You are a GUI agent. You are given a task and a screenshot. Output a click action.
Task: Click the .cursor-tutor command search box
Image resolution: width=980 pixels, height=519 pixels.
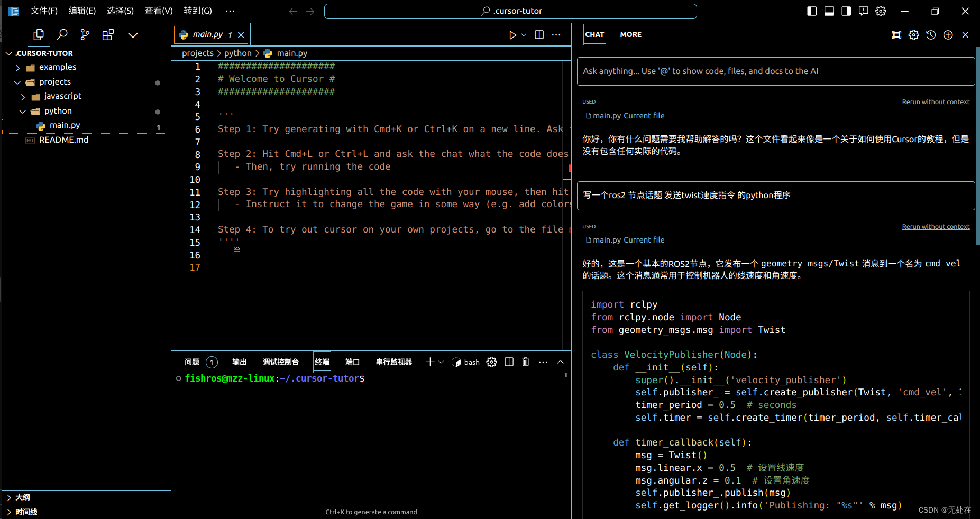[510, 11]
